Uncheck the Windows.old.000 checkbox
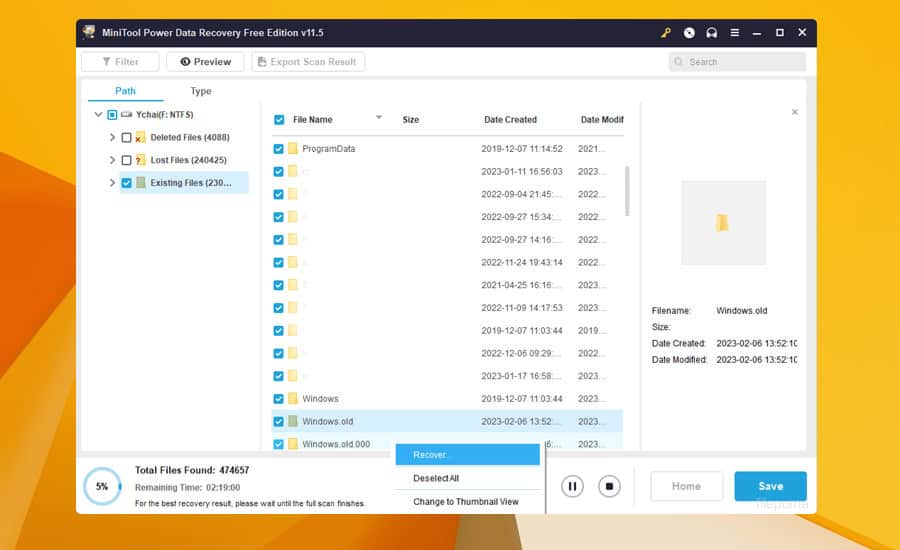This screenshot has width=900, height=550. pos(278,444)
